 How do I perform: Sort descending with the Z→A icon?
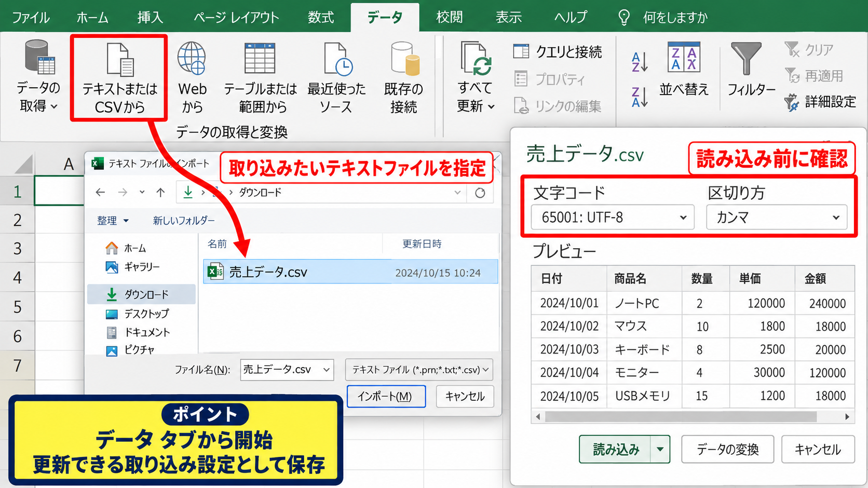click(640, 97)
